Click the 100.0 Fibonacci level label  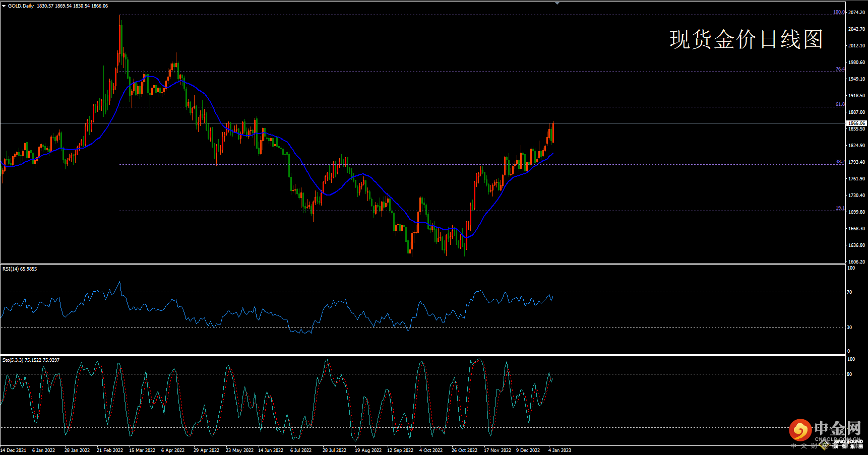[838, 12]
